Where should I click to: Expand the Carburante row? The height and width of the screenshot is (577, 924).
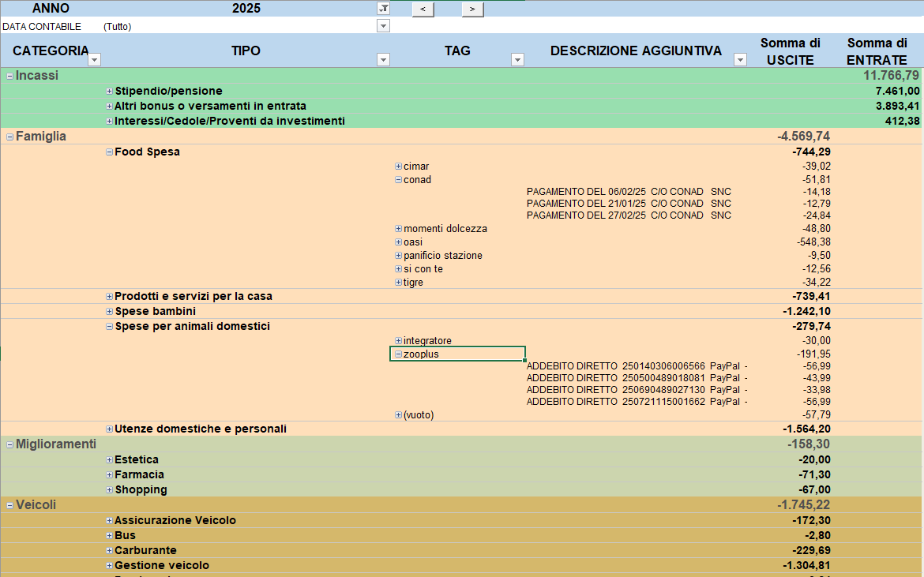(x=109, y=551)
